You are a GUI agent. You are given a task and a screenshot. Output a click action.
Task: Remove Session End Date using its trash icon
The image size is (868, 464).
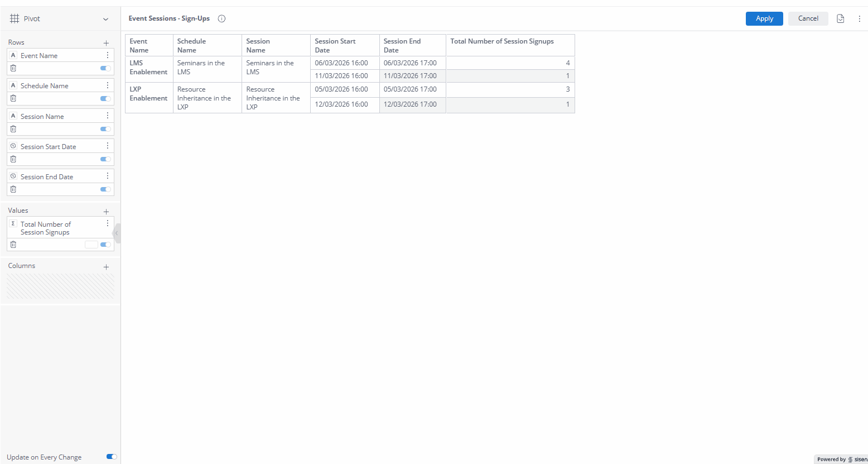(13, 189)
